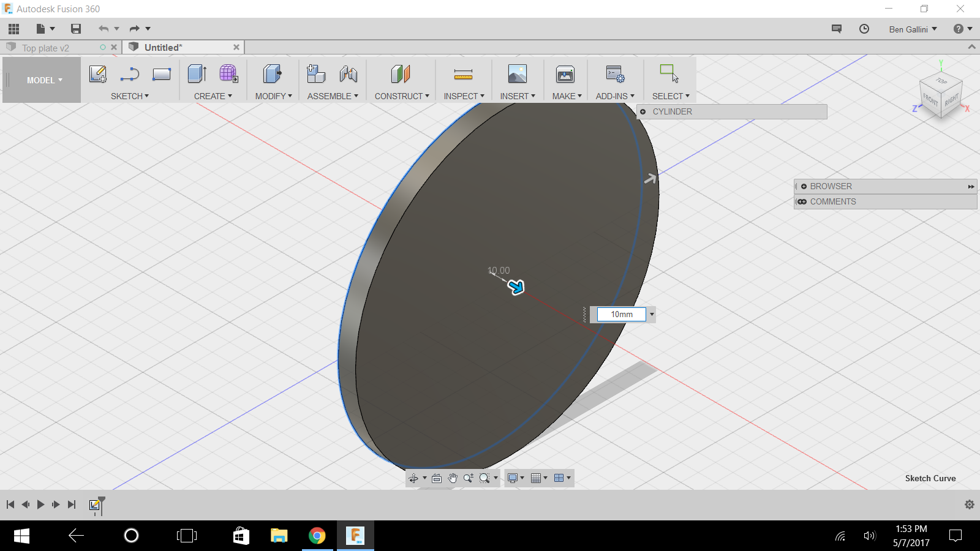This screenshot has height=551, width=980.
Task: Close the Untitled document tab
Action: tap(236, 47)
